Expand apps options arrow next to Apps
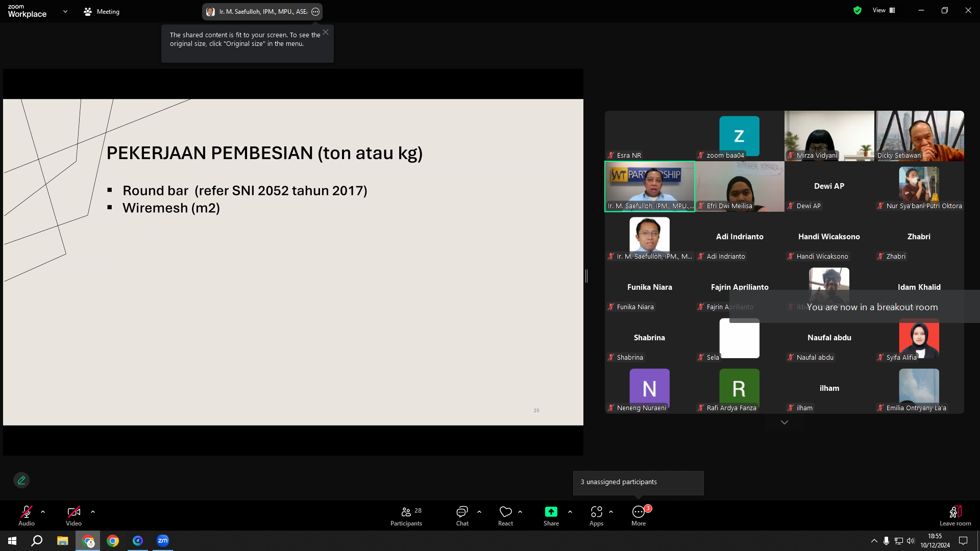980x551 pixels. point(611,512)
